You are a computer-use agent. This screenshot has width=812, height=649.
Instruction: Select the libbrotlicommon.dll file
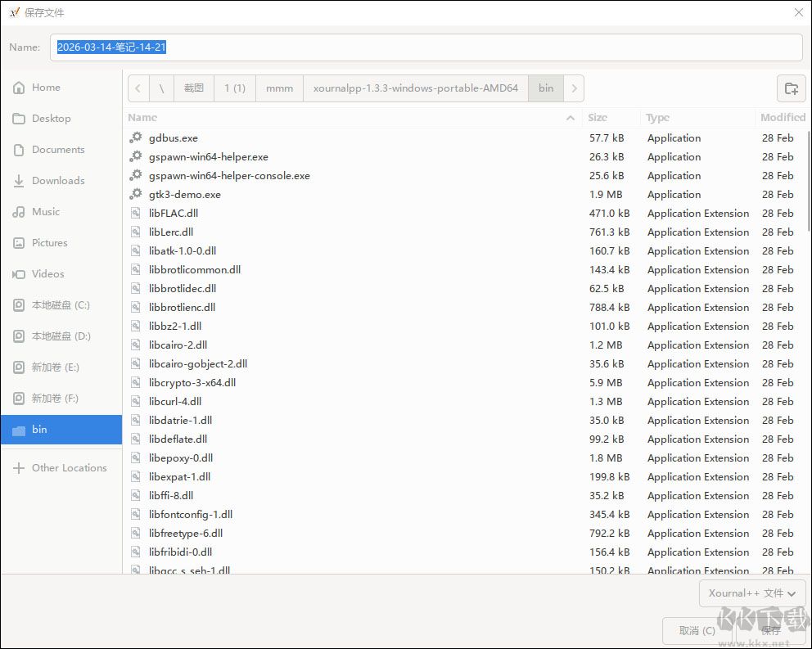(465, 270)
